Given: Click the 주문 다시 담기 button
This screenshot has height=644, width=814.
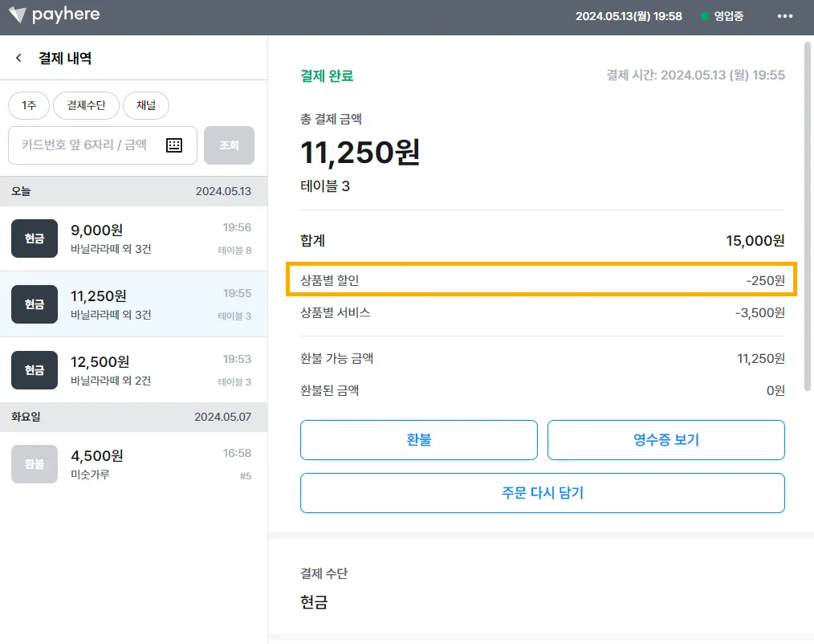Looking at the screenshot, I should [x=542, y=493].
